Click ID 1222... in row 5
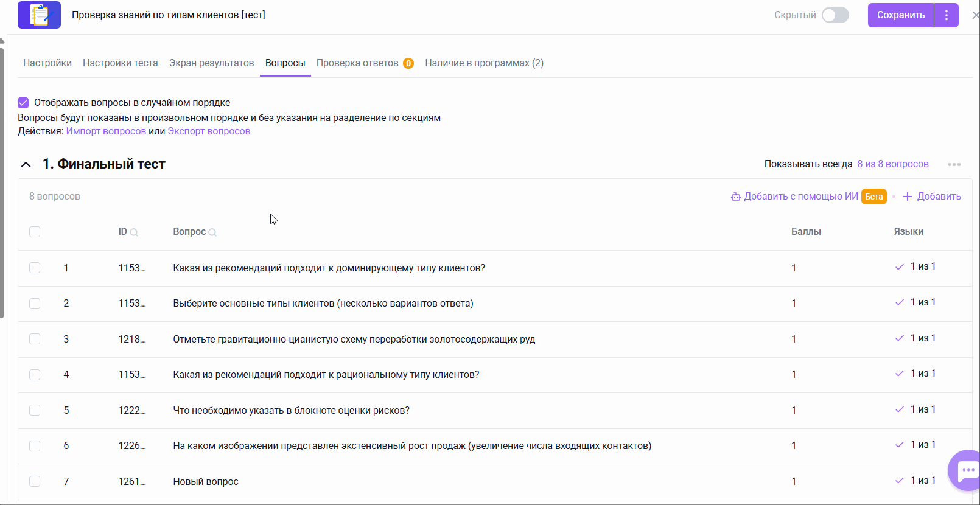 (x=132, y=411)
